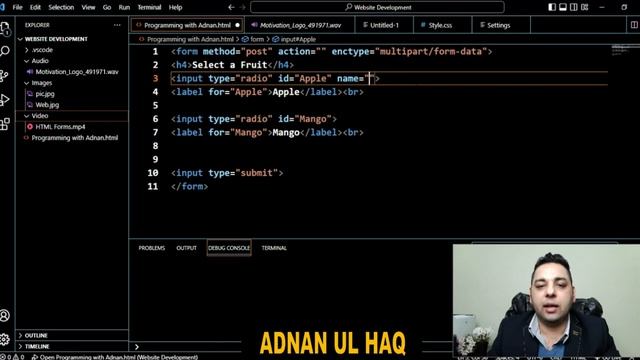Open the Terminal menu

pos(149,7)
